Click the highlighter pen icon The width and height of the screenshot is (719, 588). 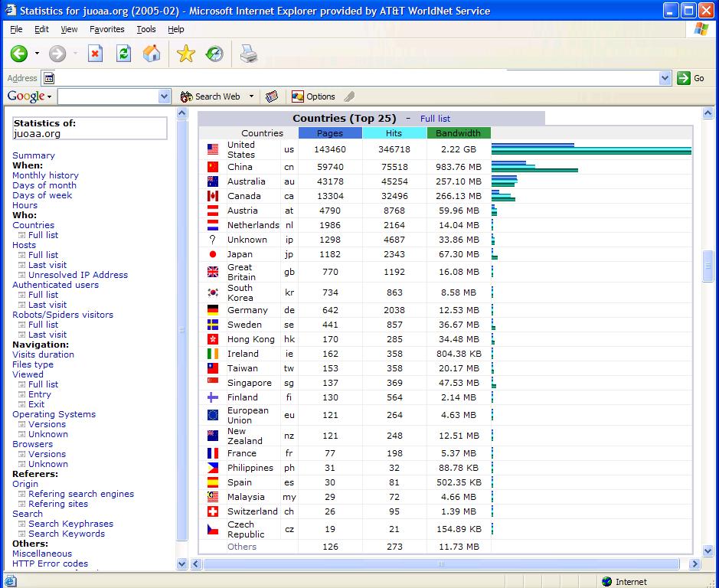point(349,96)
